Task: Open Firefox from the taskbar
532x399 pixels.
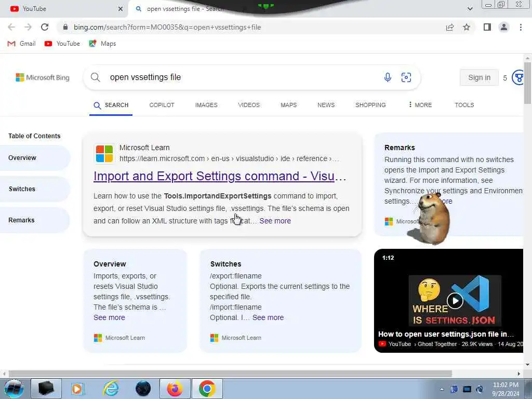Action: [175, 389]
